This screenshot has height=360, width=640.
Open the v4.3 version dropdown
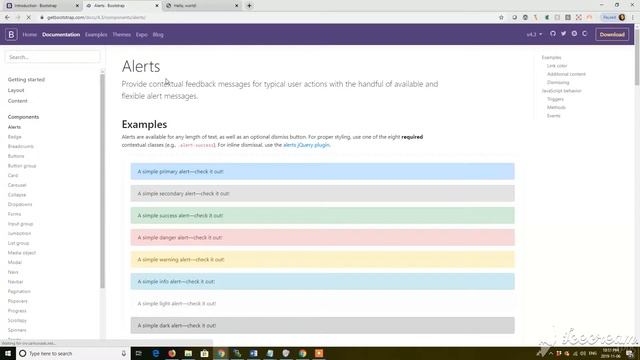[x=534, y=35]
